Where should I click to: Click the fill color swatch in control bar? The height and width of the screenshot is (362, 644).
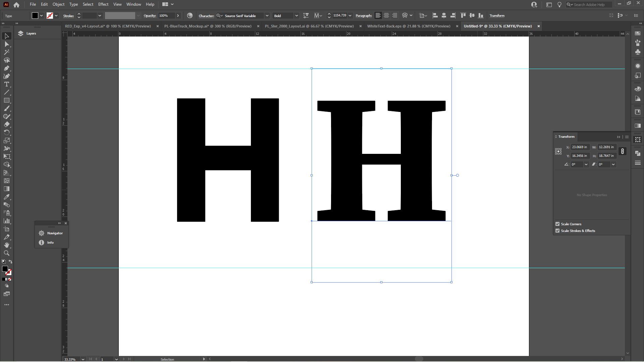pos(35,16)
